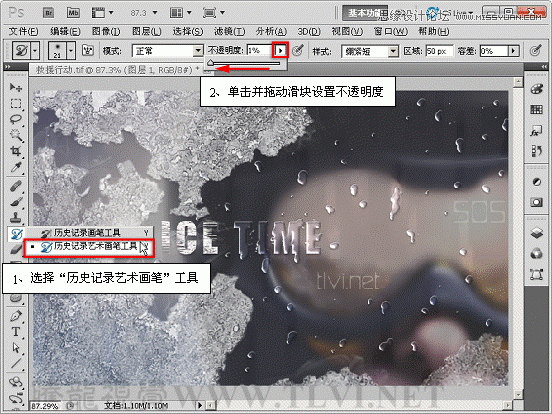Viewport: 552px width, 414px height.
Task: Launch Bridge via the Br icon
Action: [49, 13]
